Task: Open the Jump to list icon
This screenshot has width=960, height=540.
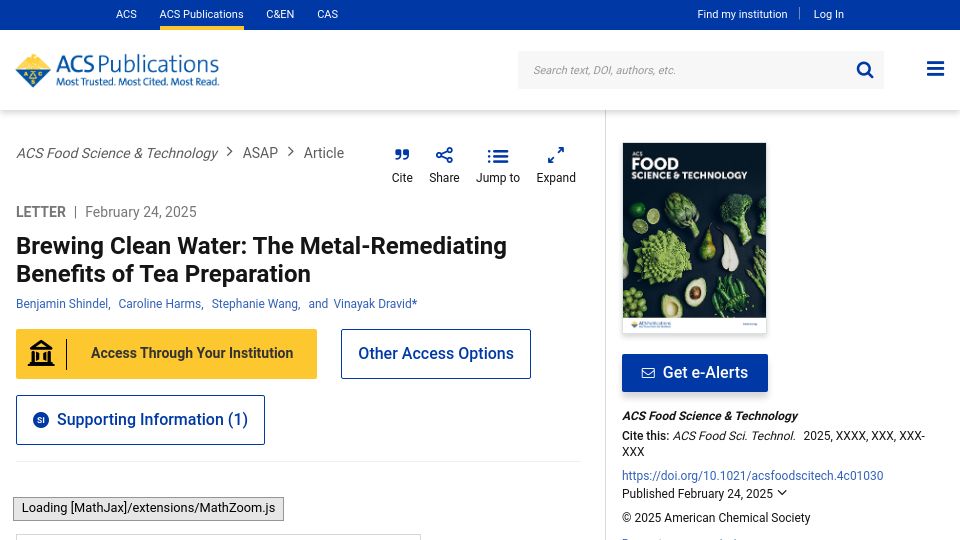Action: (x=498, y=156)
